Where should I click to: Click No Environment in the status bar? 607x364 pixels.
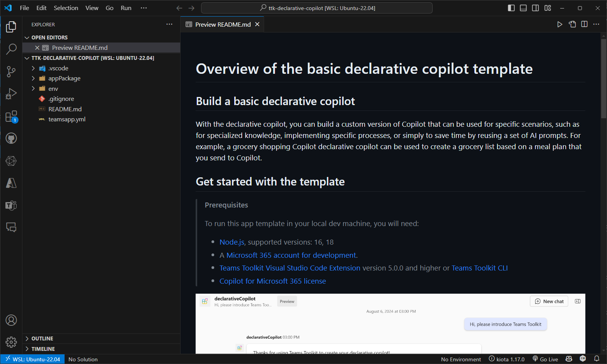pos(461,359)
